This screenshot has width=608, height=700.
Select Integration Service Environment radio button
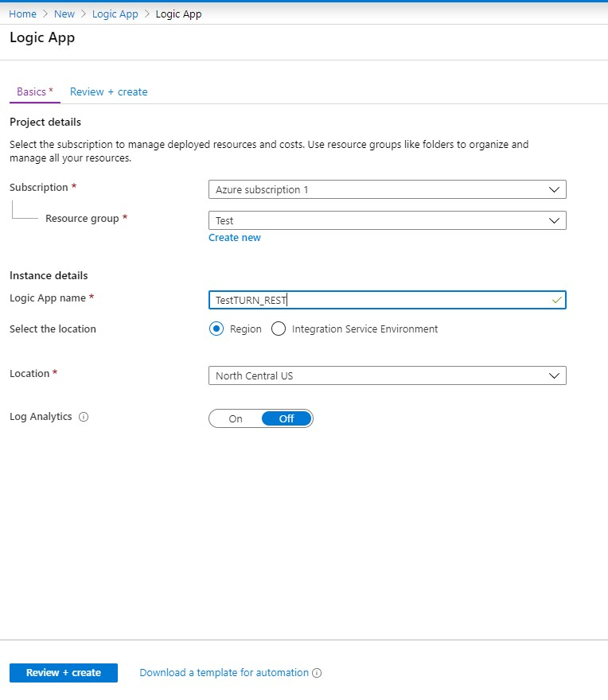point(279,329)
